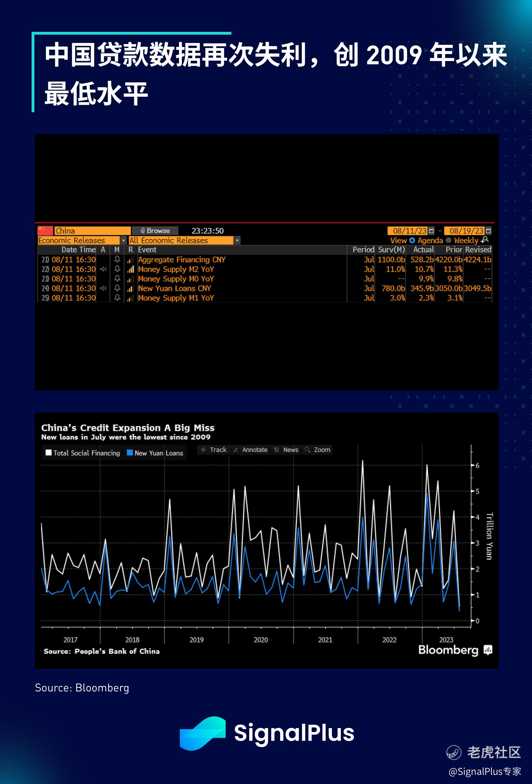Click revised value 3049.5b
The image size is (532, 784).
tap(477, 288)
